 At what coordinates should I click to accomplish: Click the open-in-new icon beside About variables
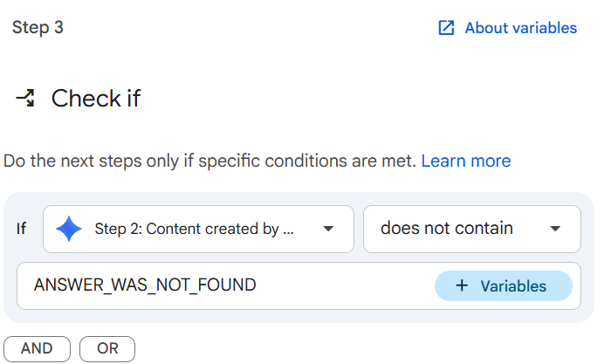coord(446,28)
